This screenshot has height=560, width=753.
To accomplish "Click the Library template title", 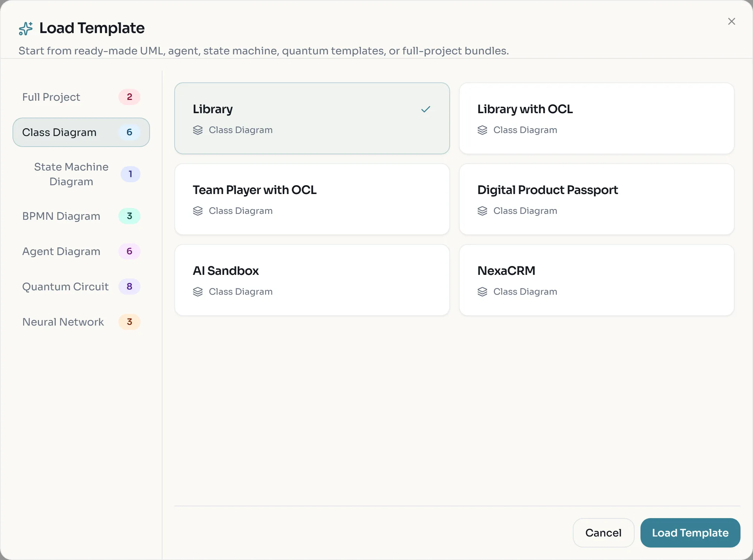I will coord(213,109).
